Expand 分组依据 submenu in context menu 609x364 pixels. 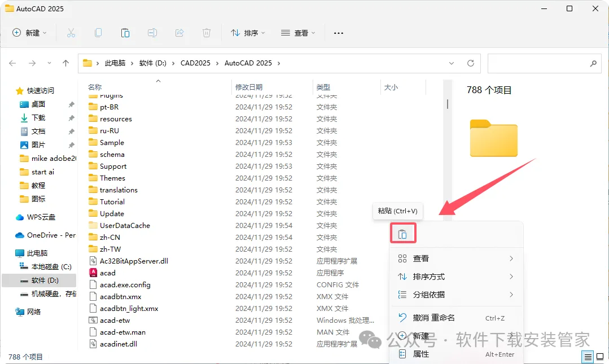pyautogui.click(x=511, y=295)
